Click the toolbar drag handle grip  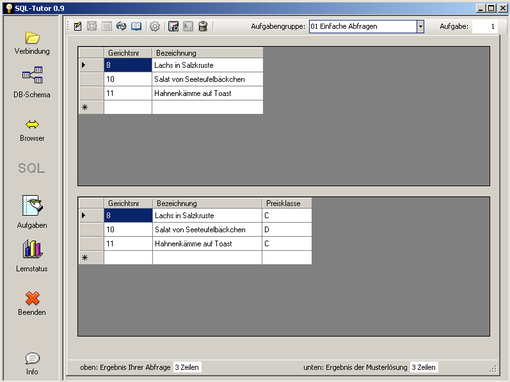tap(68, 26)
